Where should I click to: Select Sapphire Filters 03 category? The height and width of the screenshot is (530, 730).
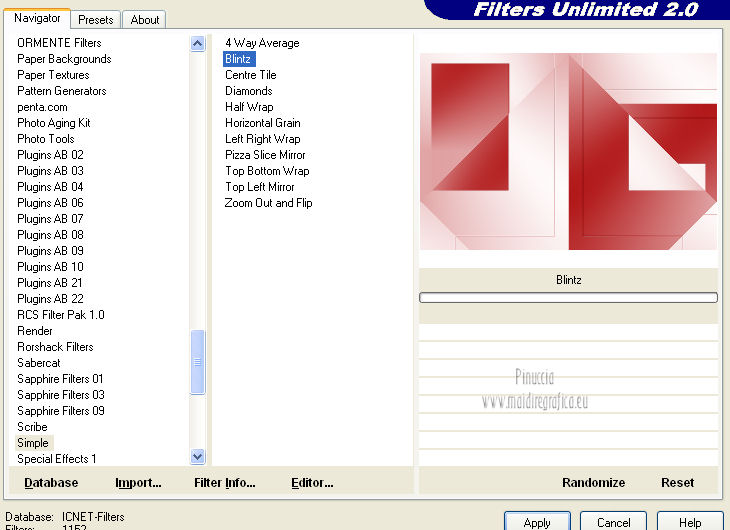(x=61, y=394)
